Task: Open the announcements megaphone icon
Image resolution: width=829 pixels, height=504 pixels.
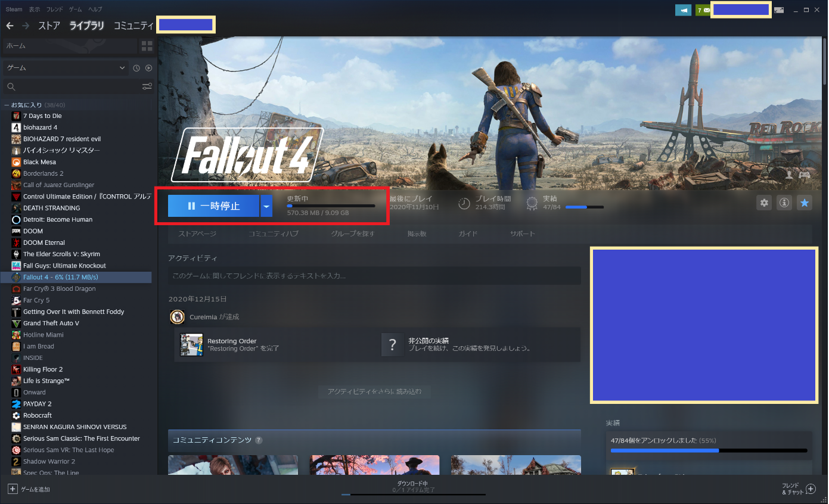Action: click(683, 10)
